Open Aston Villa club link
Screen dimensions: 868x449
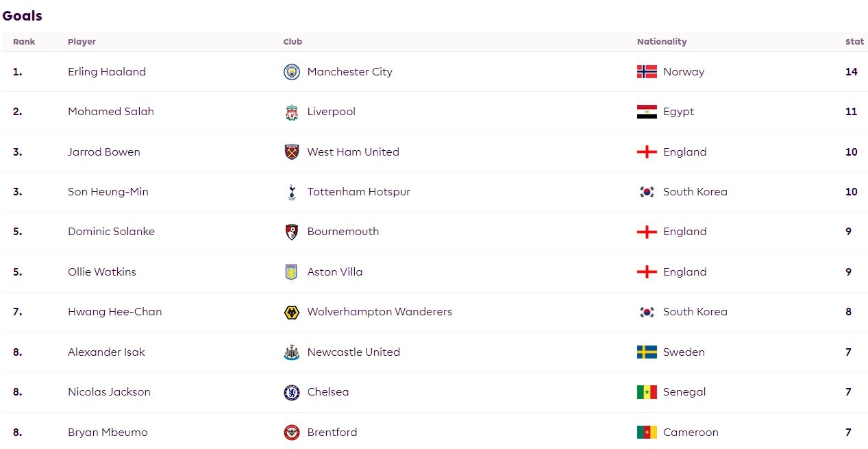coord(335,272)
